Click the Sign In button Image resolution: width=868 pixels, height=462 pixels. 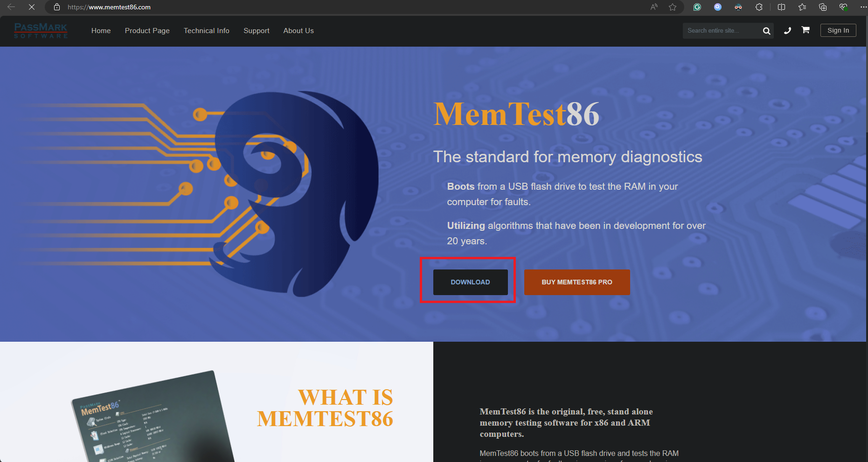pyautogui.click(x=838, y=30)
